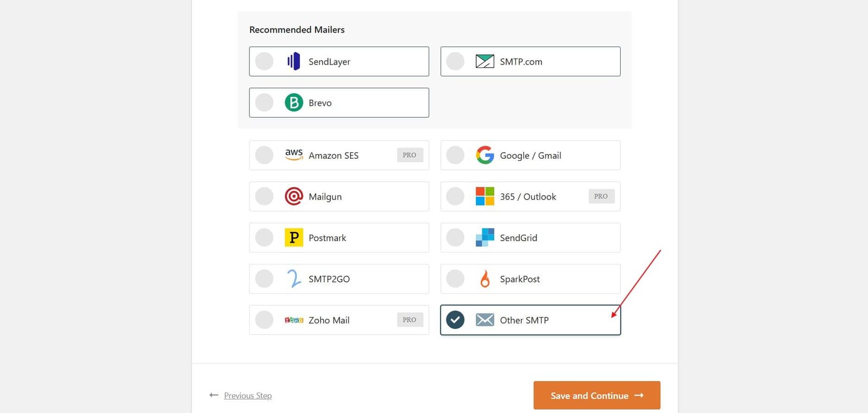This screenshot has height=413, width=868.
Task: Click the SMTP.com envelope icon
Action: (484, 61)
